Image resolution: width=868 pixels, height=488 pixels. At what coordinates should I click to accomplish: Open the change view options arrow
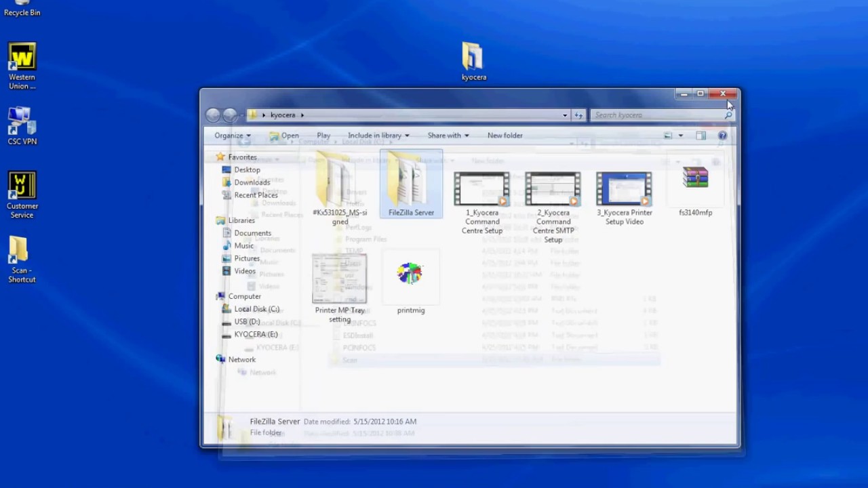pos(681,136)
